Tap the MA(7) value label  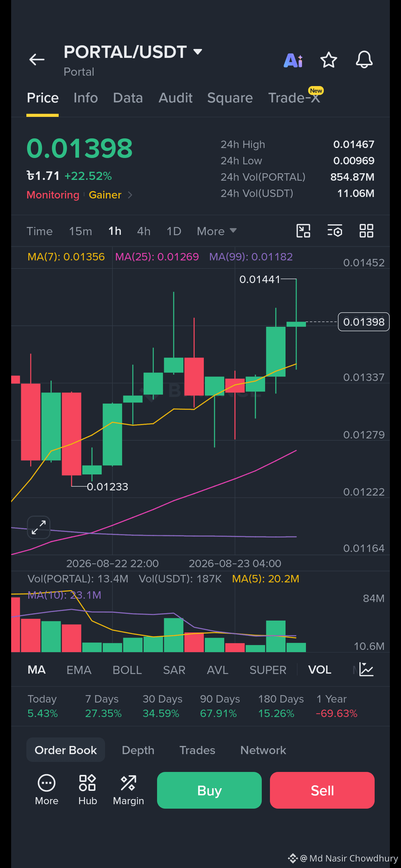(66, 257)
